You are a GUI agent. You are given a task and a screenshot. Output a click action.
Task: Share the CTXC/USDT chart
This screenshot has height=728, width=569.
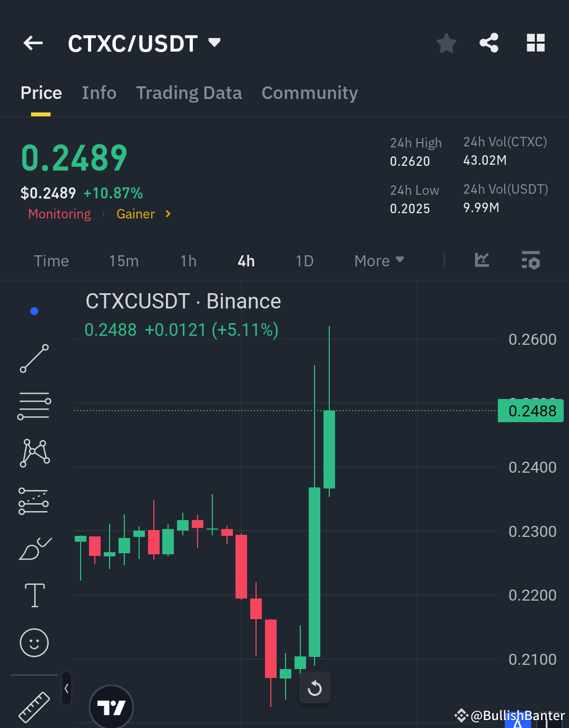(488, 43)
